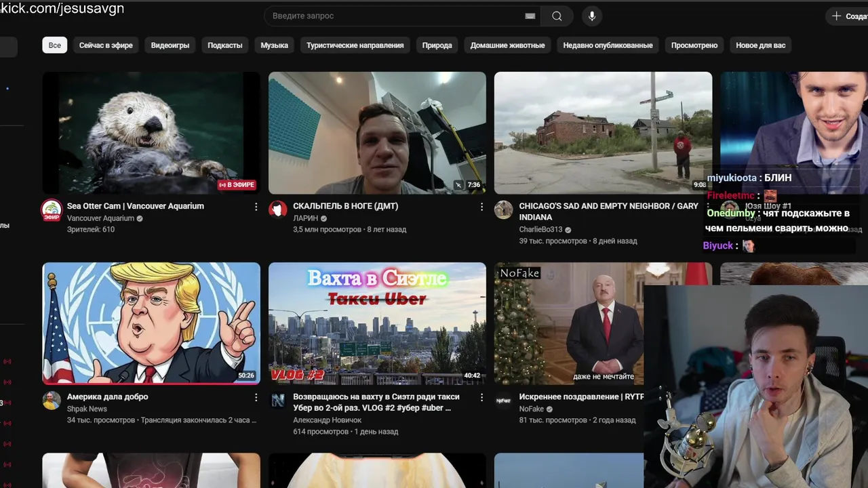Select the Новое для вас chip
Viewport: 868px width, 488px height.
pyautogui.click(x=761, y=45)
